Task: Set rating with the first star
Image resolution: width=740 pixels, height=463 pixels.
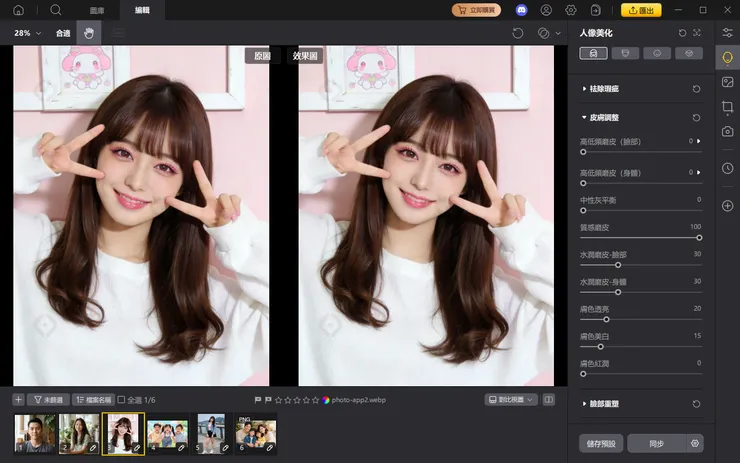Action: 278,400
